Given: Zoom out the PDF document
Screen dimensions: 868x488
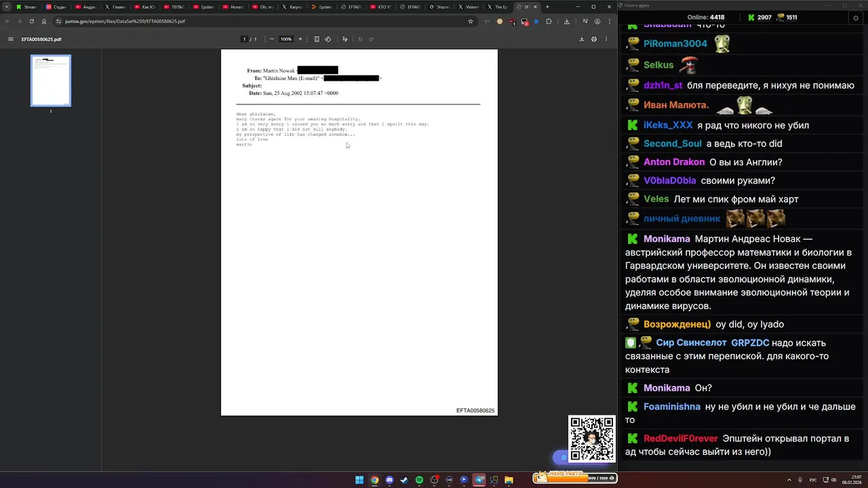Looking at the screenshot, I should pyautogui.click(x=272, y=39).
